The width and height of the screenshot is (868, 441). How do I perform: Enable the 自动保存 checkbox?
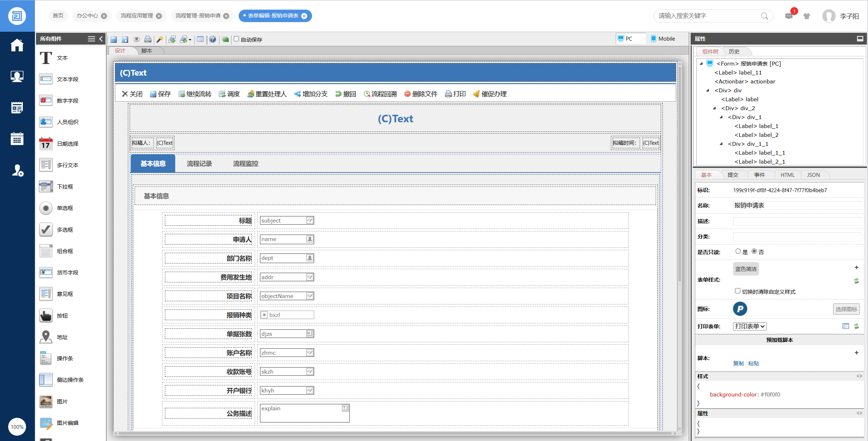point(236,39)
